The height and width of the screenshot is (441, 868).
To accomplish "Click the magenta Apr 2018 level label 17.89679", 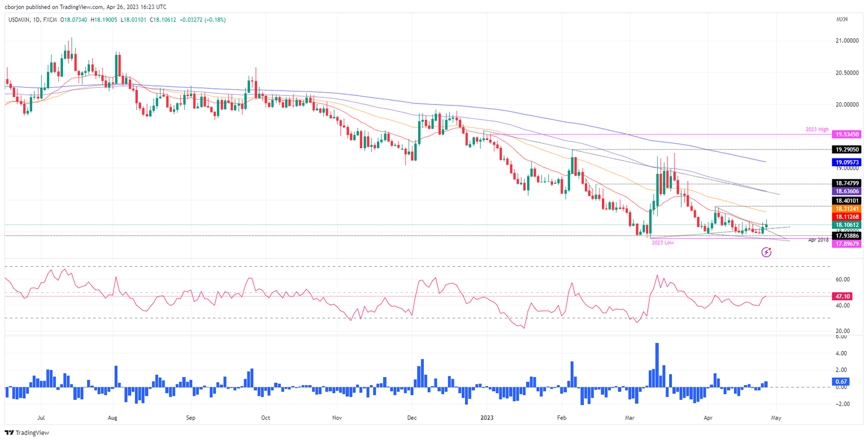I will (x=846, y=244).
